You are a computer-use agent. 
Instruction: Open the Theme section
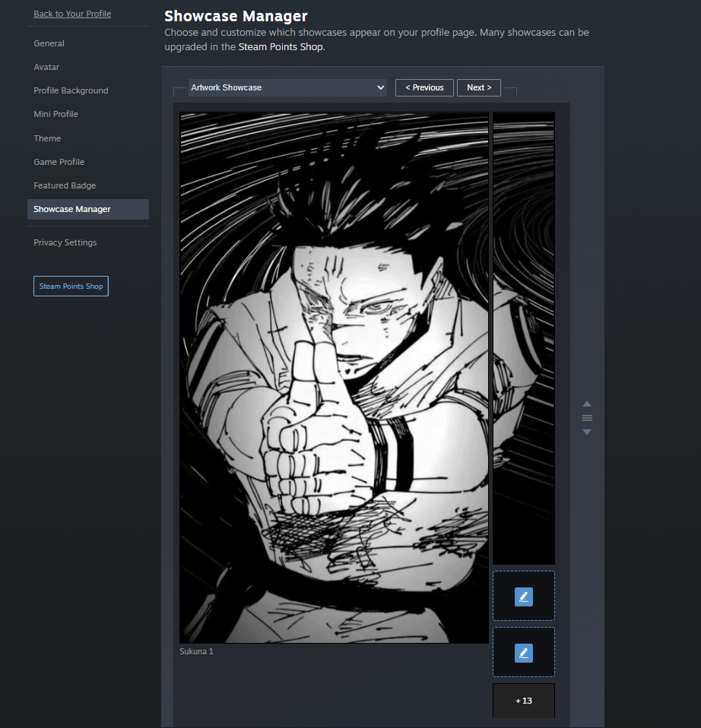click(47, 138)
